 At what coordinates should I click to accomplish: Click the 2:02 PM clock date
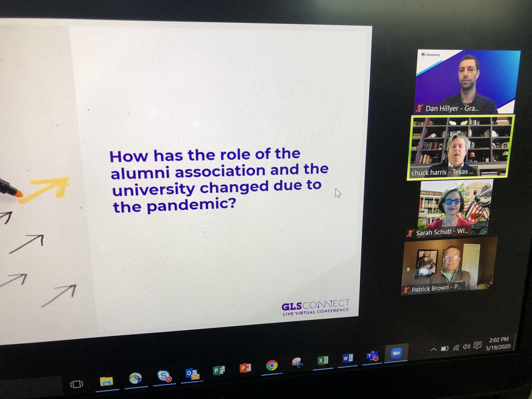(x=498, y=343)
